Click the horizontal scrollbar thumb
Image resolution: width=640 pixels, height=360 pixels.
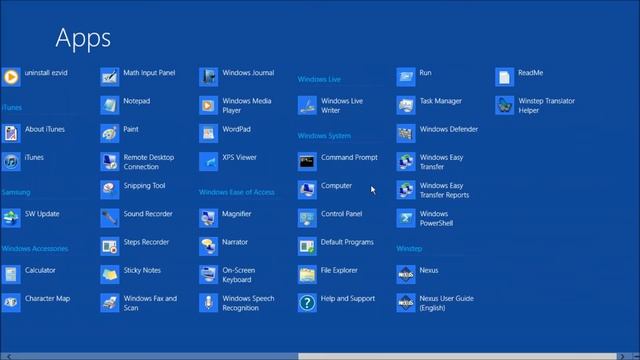coord(457,356)
